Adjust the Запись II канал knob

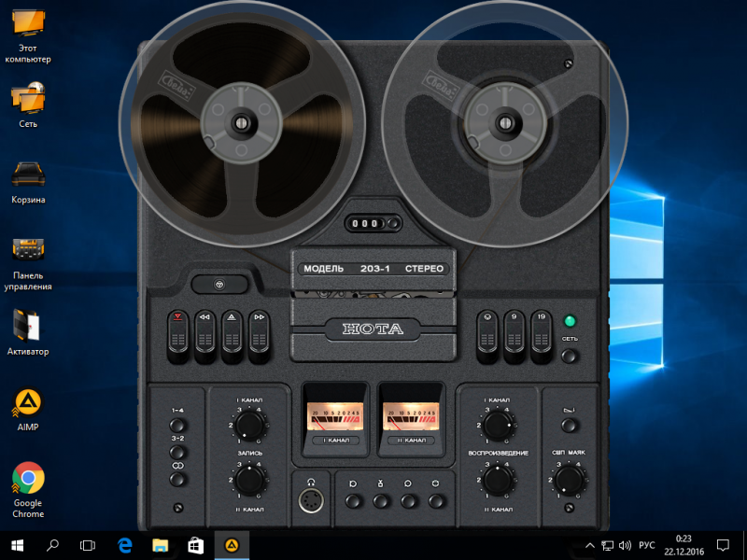(x=249, y=480)
